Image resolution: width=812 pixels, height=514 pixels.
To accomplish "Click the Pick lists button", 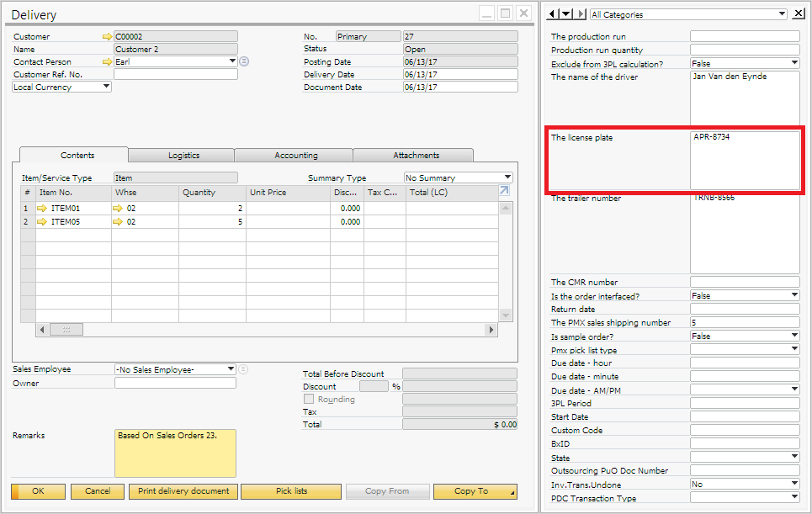I will click(x=291, y=491).
